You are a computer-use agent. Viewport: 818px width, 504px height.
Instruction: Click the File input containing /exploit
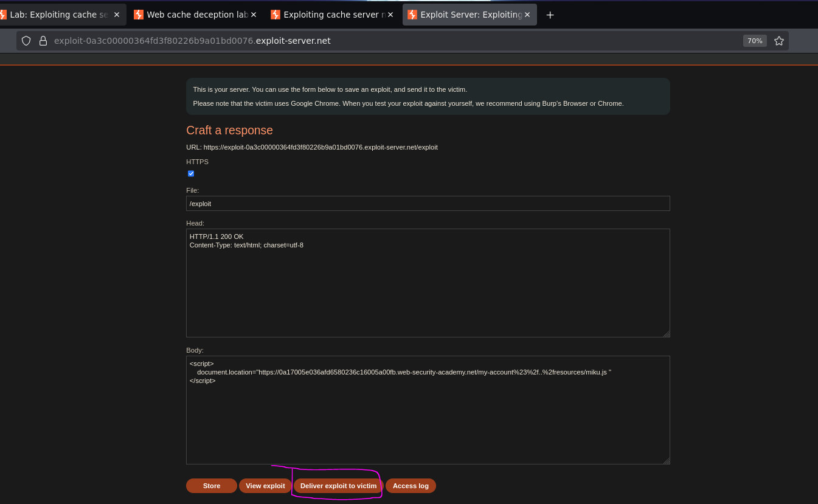(x=428, y=204)
